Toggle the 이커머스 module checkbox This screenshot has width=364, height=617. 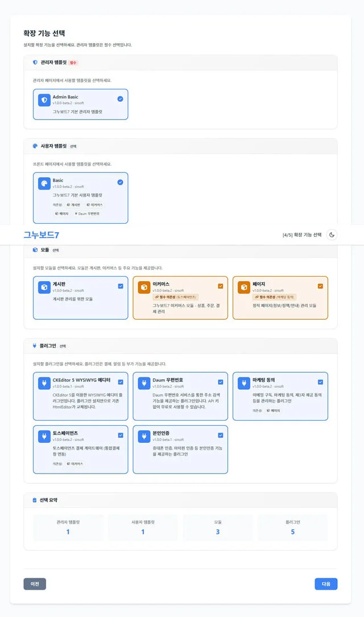coord(221,286)
